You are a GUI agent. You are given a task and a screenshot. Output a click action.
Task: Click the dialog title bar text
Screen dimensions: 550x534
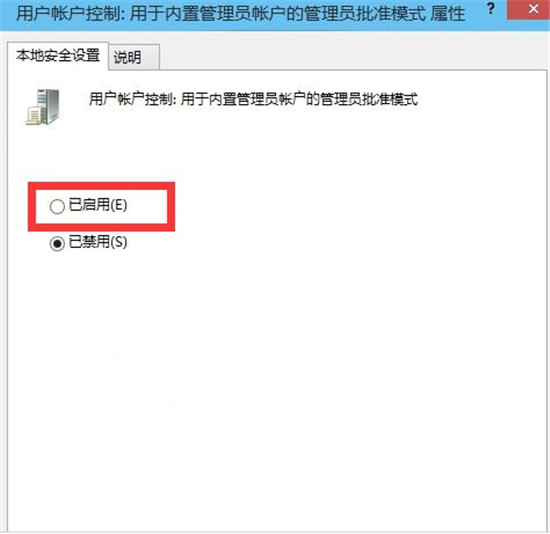(x=240, y=14)
